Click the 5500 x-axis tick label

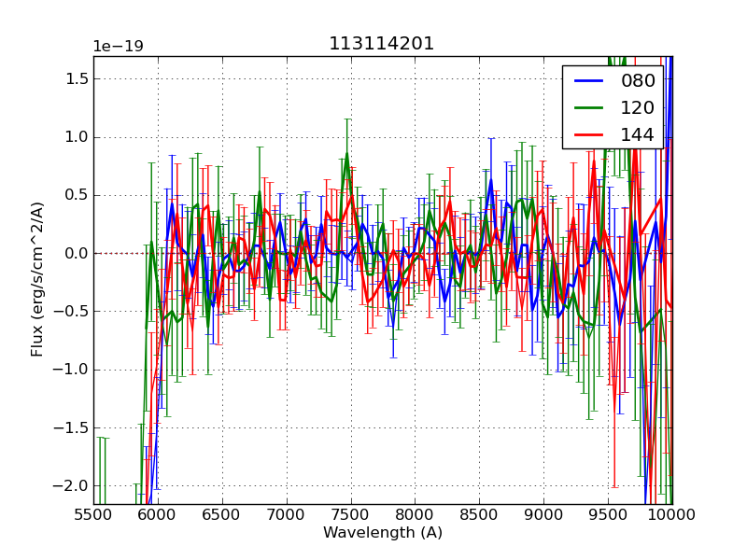click(x=93, y=515)
